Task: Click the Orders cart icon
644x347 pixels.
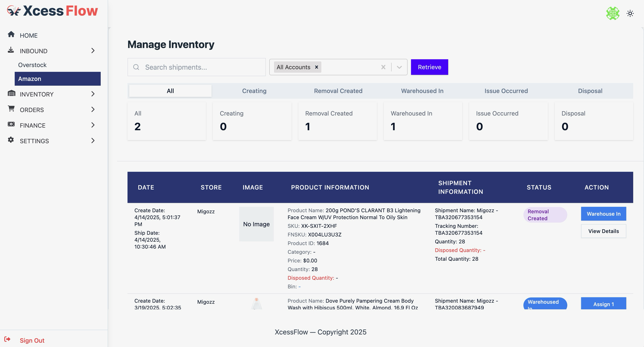Action: 11,109
